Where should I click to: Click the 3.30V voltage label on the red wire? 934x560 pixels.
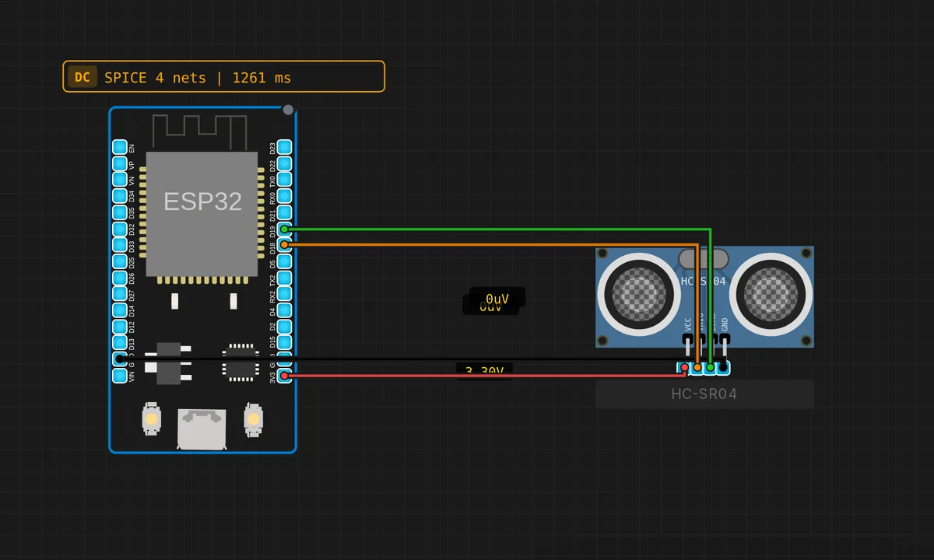[x=484, y=370]
